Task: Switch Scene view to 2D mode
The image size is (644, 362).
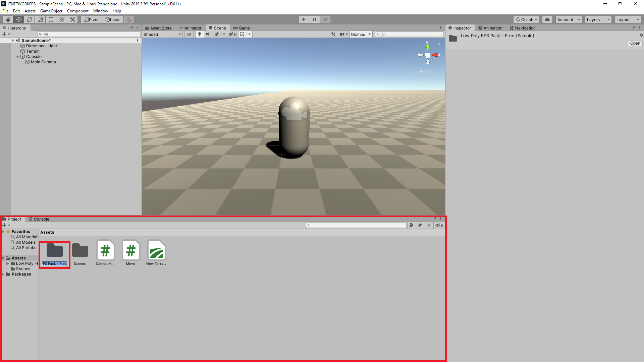Action: (x=189, y=34)
